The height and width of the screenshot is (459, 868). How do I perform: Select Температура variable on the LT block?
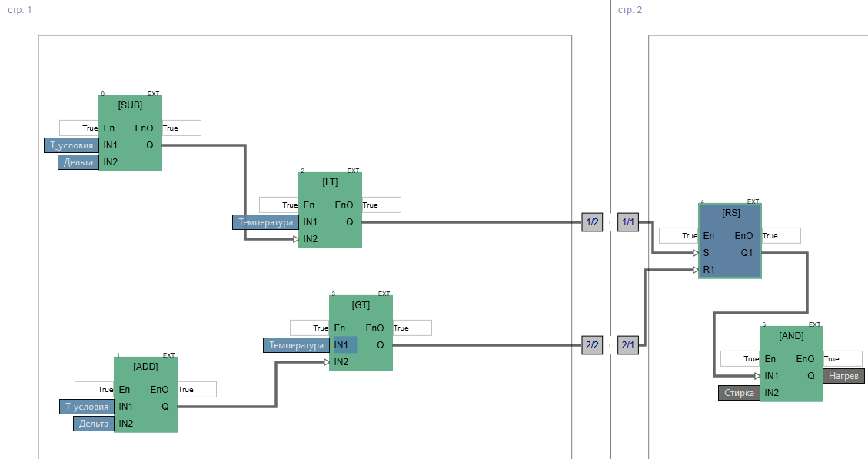coord(265,222)
